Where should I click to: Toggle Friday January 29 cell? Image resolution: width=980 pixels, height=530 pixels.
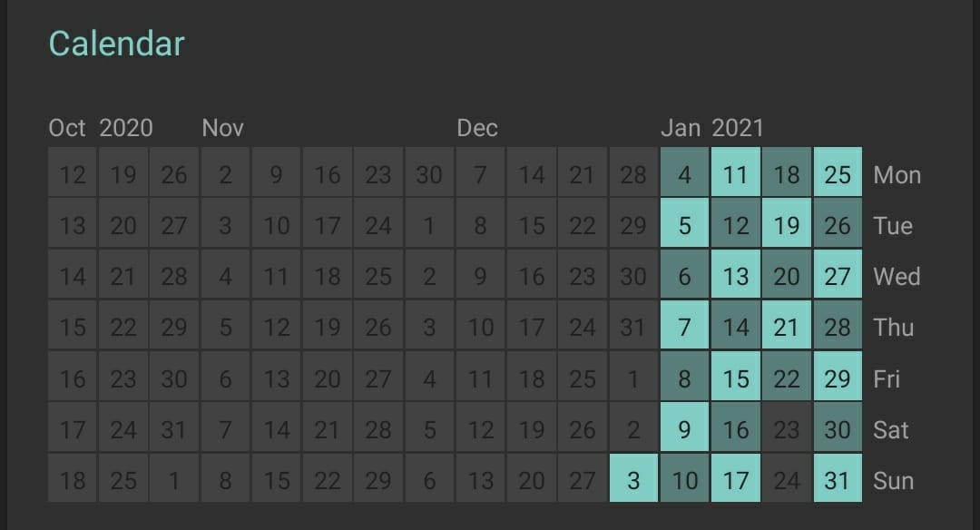click(838, 377)
